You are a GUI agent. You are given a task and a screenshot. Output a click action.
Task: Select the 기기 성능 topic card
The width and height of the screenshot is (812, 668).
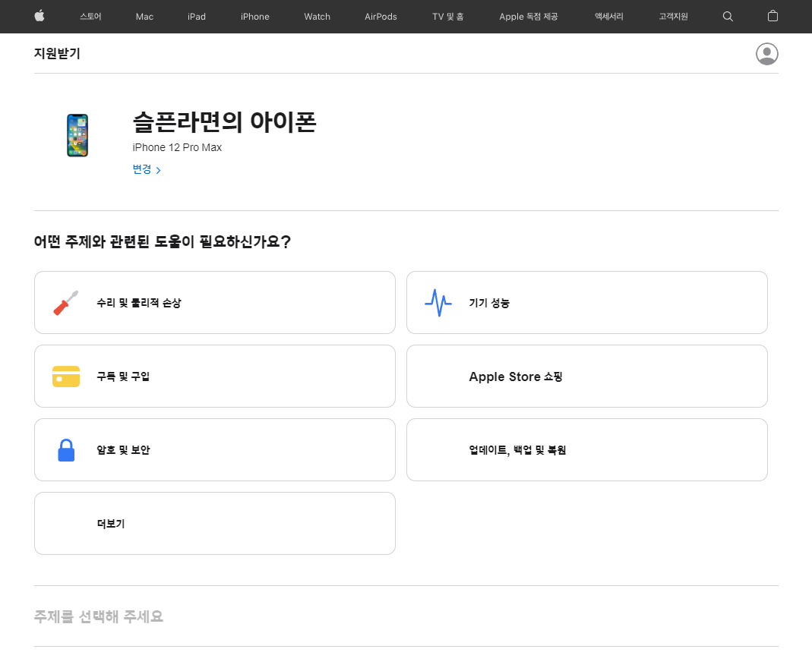pyautogui.click(x=586, y=303)
